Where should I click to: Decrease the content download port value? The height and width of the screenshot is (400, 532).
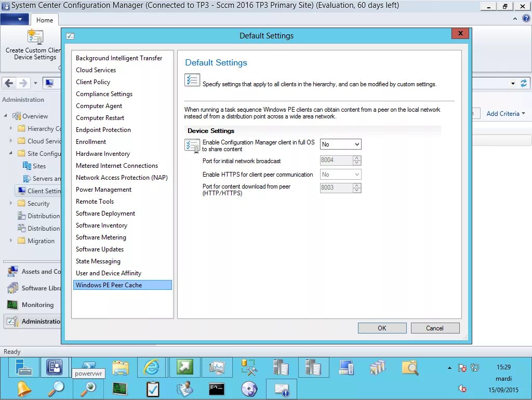(356, 190)
